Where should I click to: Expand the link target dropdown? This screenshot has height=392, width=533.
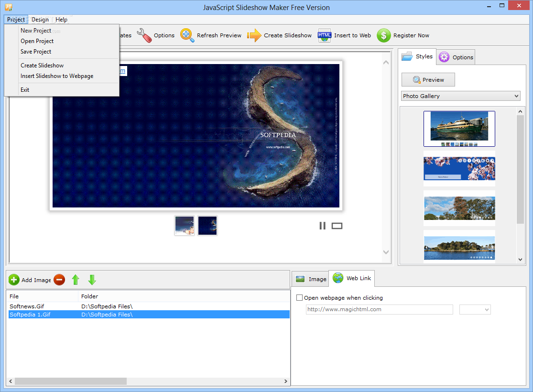click(475, 310)
